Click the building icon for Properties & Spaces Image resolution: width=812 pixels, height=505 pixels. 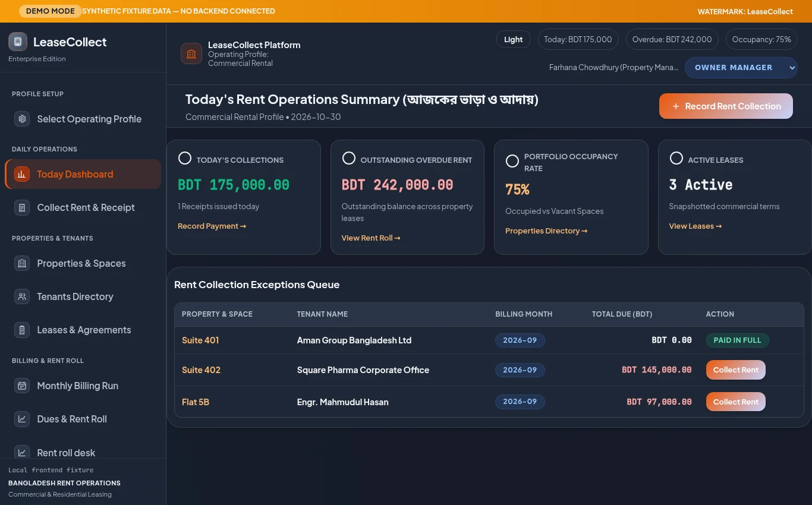coord(22,263)
